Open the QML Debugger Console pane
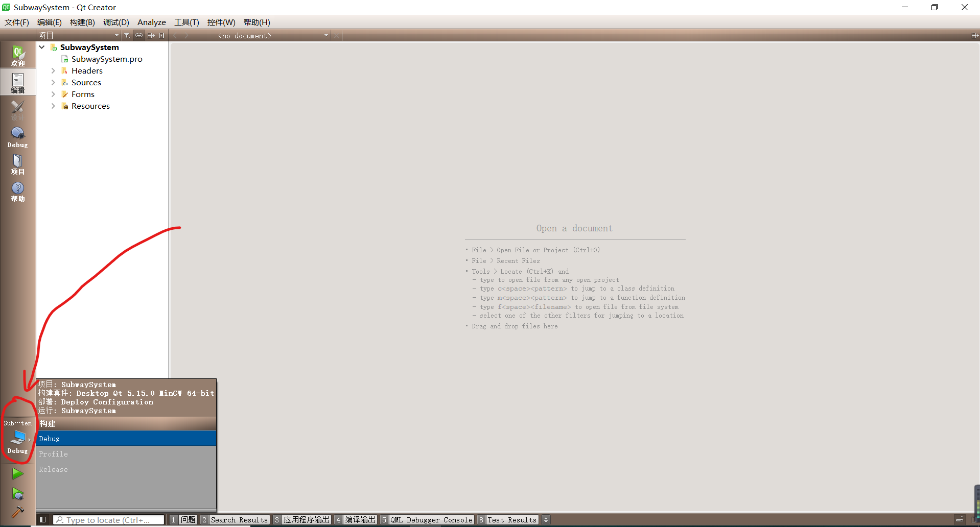The width and height of the screenshot is (980, 527). click(x=427, y=520)
